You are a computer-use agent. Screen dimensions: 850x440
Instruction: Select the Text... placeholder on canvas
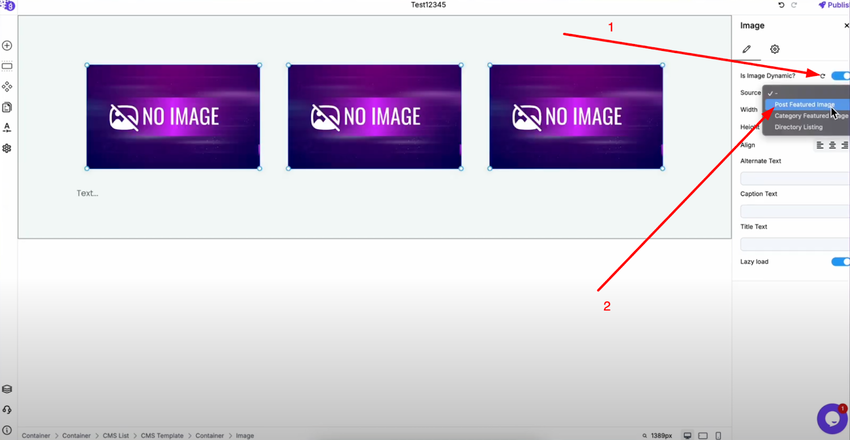87,193
